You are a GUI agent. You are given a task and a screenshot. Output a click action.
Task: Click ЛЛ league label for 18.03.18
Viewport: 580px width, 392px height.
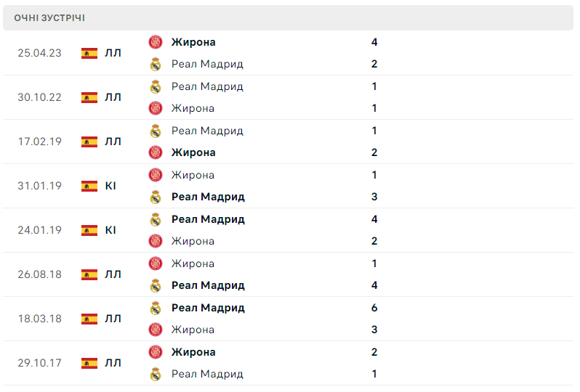(113, 319)
